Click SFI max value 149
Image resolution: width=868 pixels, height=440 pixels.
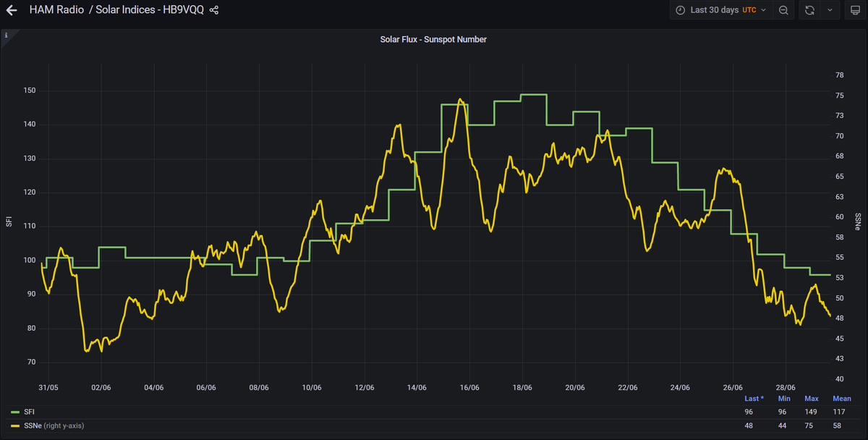(x=811, y=412)
